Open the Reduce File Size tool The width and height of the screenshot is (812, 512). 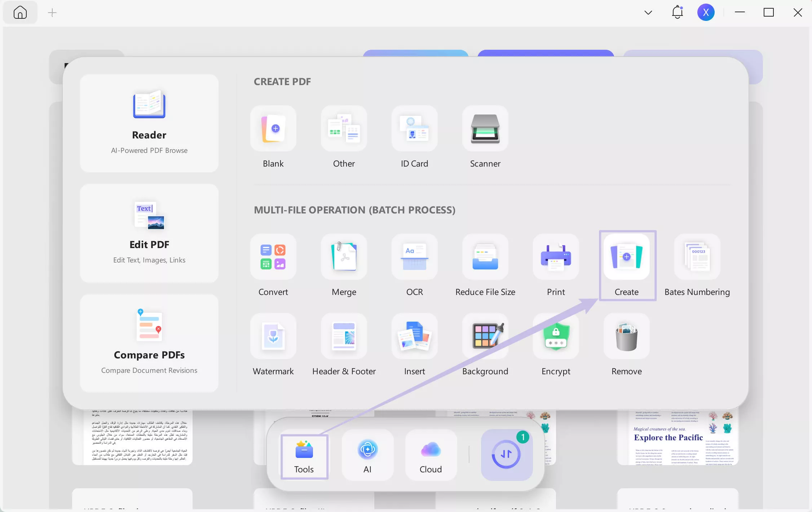[485, 266]
